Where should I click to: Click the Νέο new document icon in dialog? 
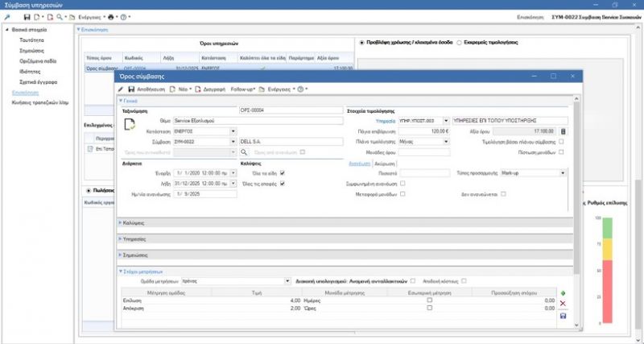172,89
